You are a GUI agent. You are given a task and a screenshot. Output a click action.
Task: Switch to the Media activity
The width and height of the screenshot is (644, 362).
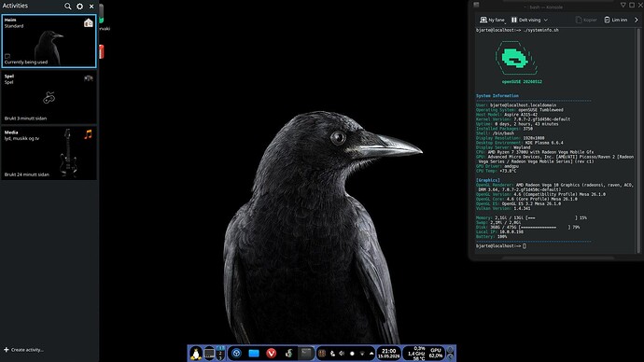click(49, 153)
